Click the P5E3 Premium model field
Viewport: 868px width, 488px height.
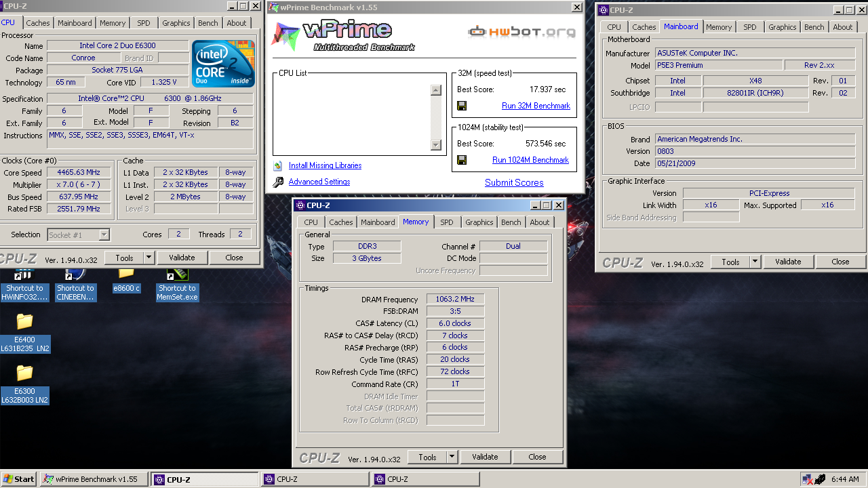click(x=719, y=65)
